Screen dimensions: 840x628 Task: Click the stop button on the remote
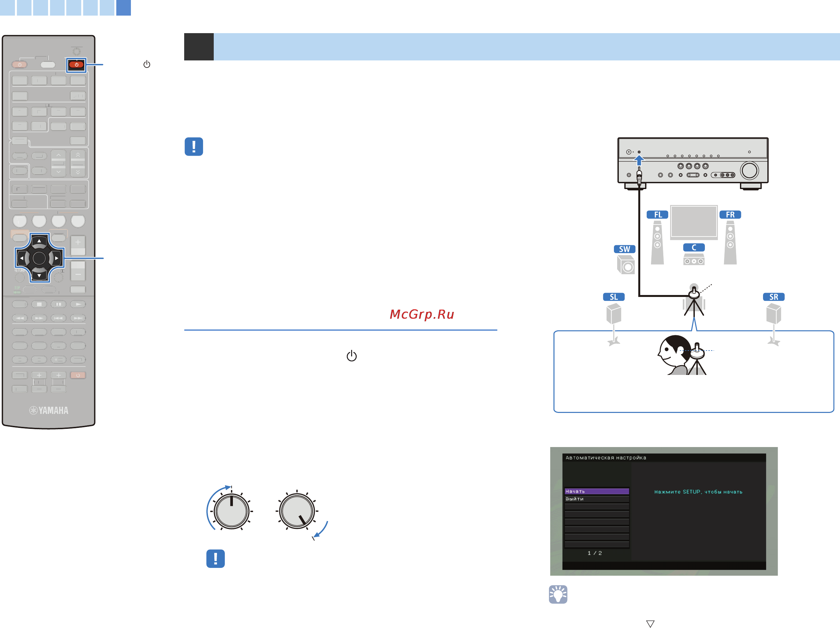tap(39, 304)
